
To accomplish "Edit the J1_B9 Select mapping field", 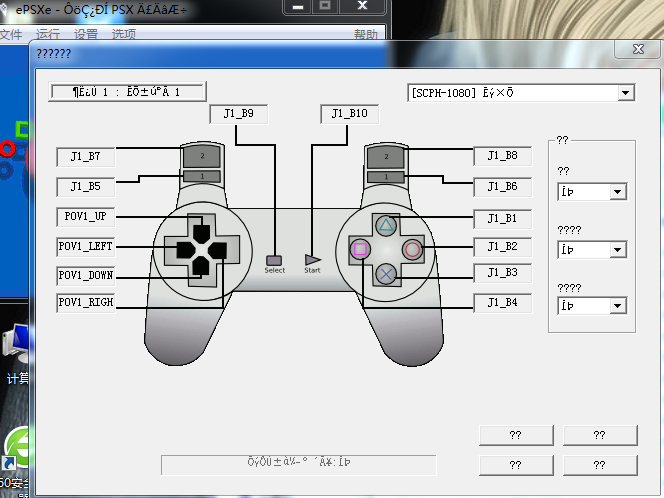I will point(238,114).
